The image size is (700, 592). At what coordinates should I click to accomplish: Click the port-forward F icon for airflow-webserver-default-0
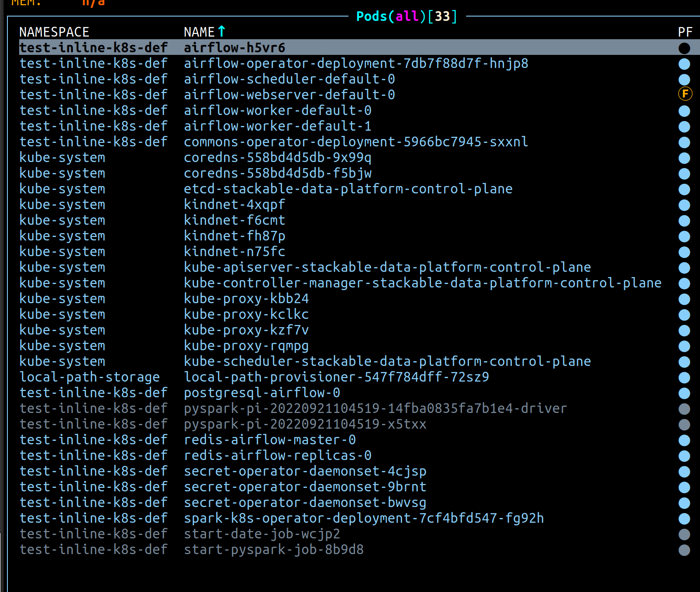tap(685, 94)
